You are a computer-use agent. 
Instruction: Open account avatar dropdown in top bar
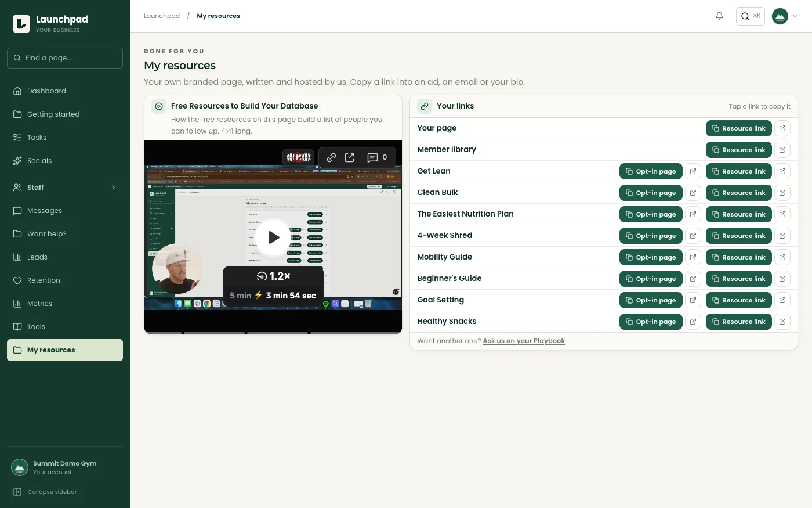785,16
